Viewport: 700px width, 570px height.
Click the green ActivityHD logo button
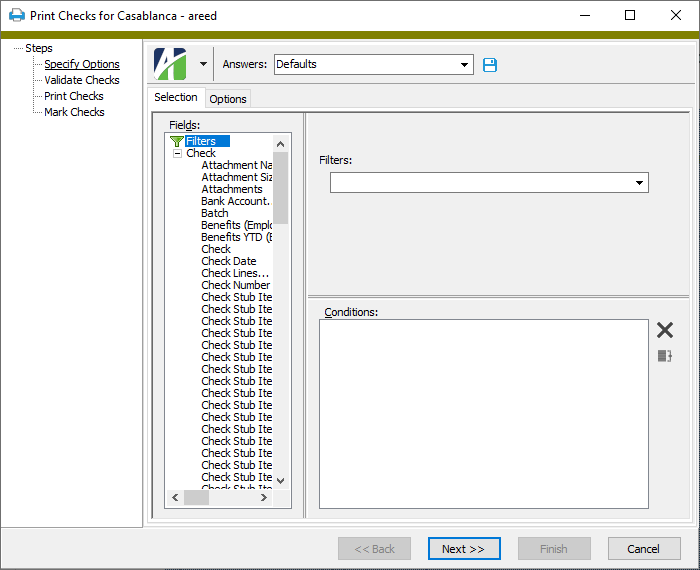tap(170, 64)
